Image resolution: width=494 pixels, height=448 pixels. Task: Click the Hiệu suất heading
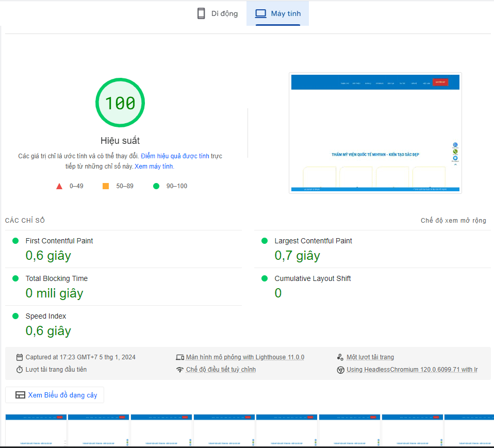(120, 141)
